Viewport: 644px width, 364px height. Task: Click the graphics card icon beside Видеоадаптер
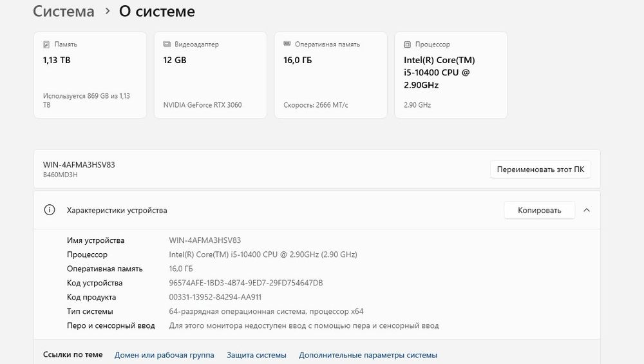[167, 44]
